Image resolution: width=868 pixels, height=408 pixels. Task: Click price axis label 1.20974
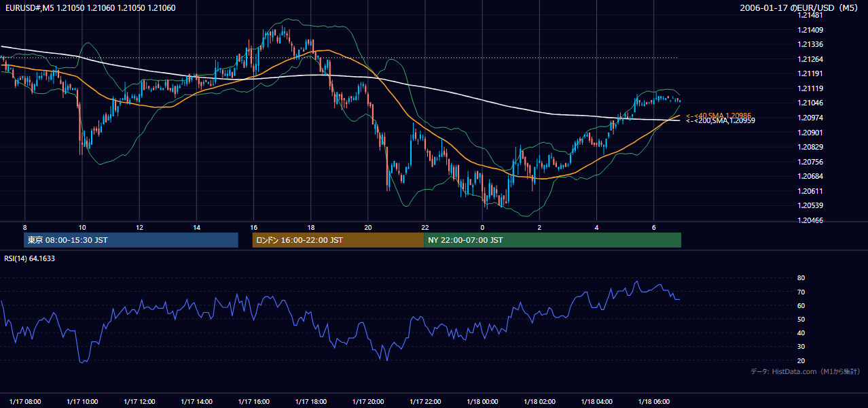tap(811, 118)
